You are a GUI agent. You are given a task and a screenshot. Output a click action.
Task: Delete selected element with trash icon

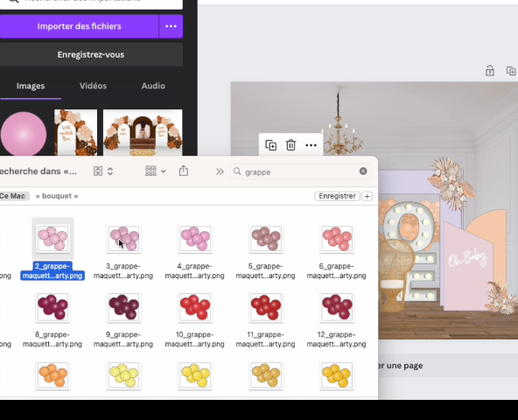pos(290,145)
